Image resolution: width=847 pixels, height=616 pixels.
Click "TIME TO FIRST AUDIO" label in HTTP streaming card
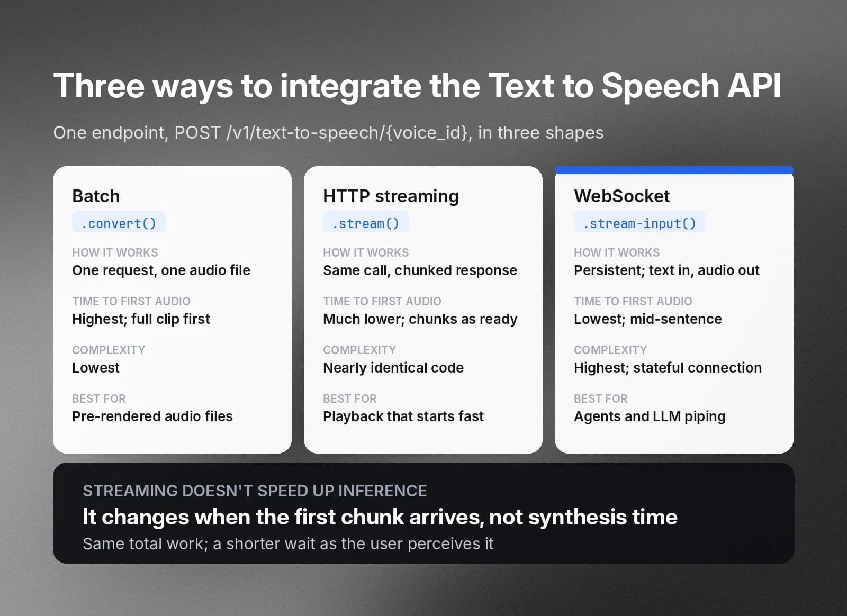click(382, 301)
